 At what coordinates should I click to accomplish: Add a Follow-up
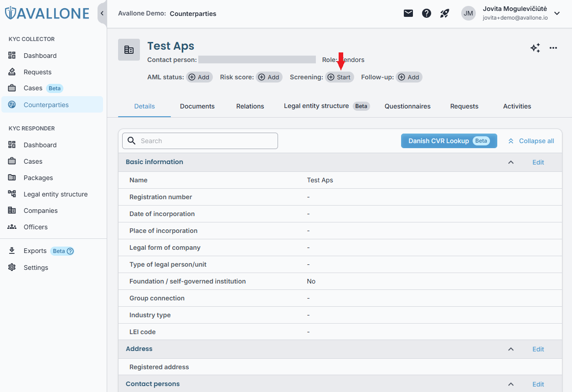coord(409,77)
